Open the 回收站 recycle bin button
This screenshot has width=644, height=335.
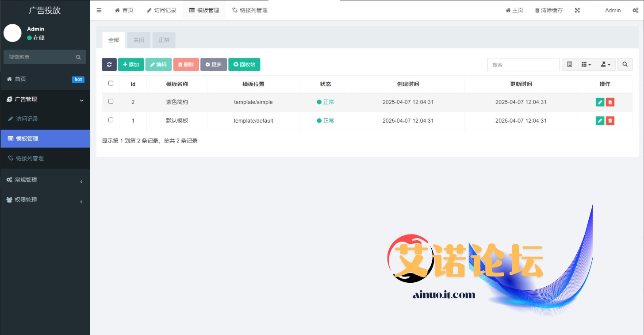click(x=244, y=65)
